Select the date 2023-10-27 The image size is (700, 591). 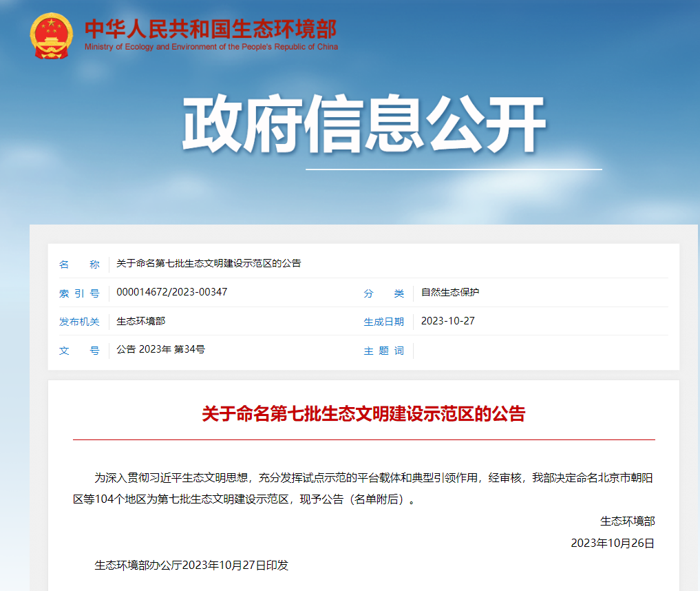click(x=447, y=320)
